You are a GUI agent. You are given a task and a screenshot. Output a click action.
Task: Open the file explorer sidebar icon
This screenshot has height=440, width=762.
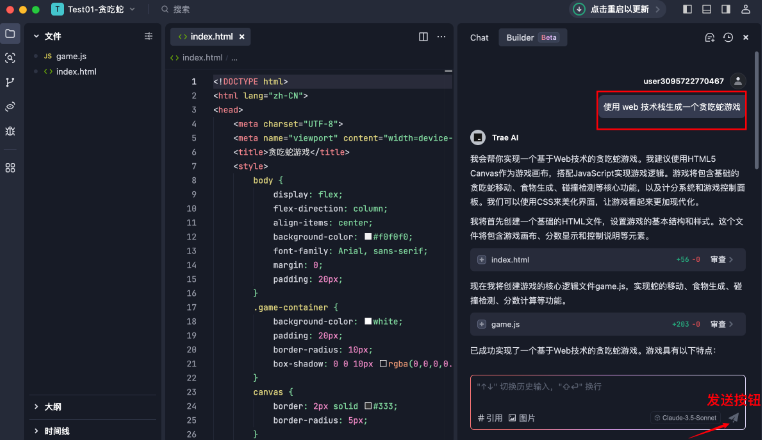[10, 34]
